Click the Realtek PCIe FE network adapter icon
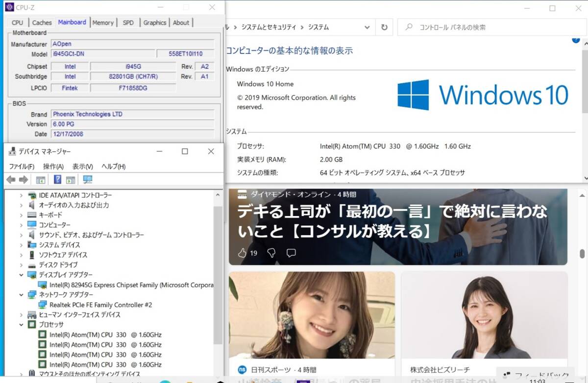Viewport: 588px width, 383px height. click(43, 305)
